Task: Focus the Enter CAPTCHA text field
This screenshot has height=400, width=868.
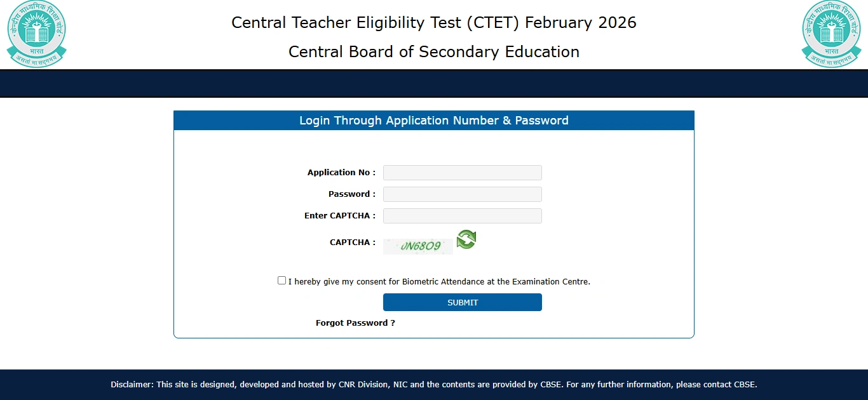Action: point(462,216)
